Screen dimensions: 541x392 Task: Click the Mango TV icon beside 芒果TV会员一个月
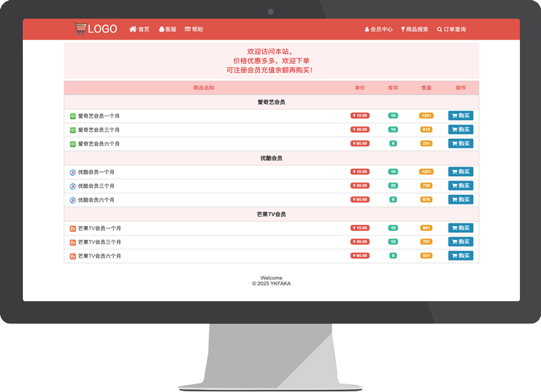tap(73, 228)
